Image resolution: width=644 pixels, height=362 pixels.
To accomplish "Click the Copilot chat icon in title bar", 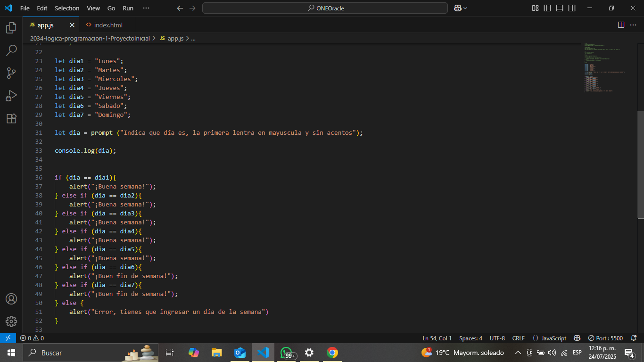I will click(x=457, y=8).
